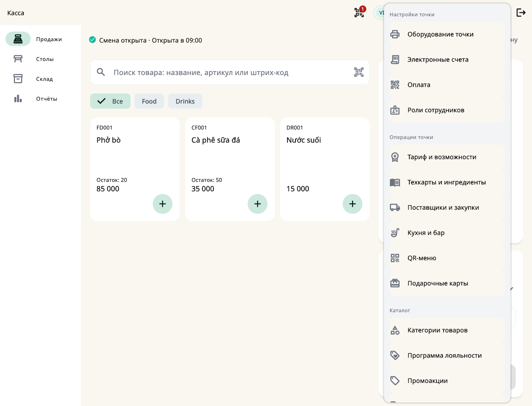Viewport: 532px width, 406px height.
Task: Open Кухня и бар entry
Action: tap(447, 233)
